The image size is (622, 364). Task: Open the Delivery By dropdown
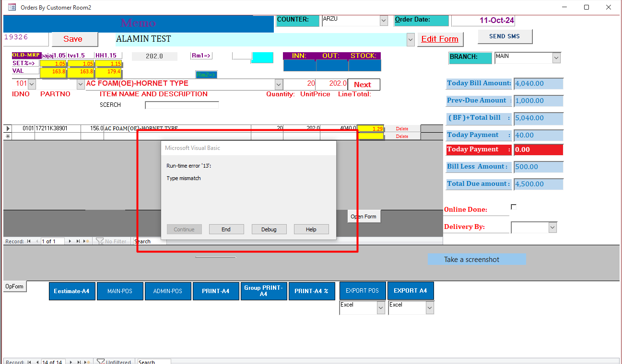[553, 227]
